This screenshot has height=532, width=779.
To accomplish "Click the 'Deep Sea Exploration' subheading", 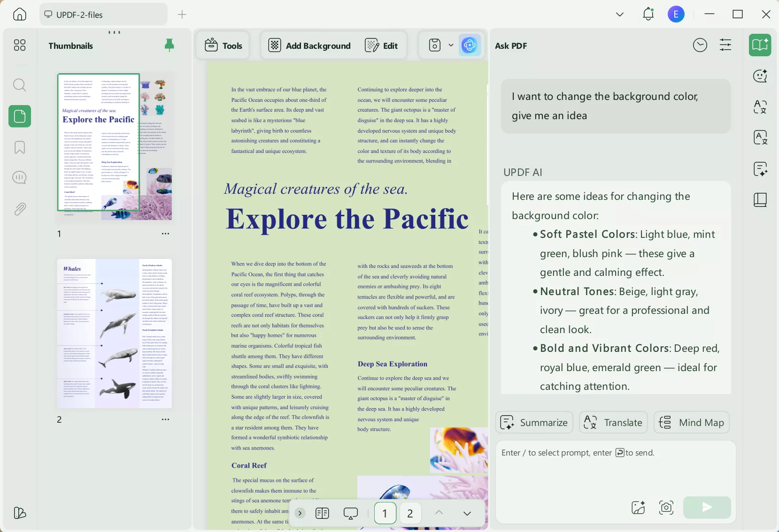I will (x=393, y=364).
